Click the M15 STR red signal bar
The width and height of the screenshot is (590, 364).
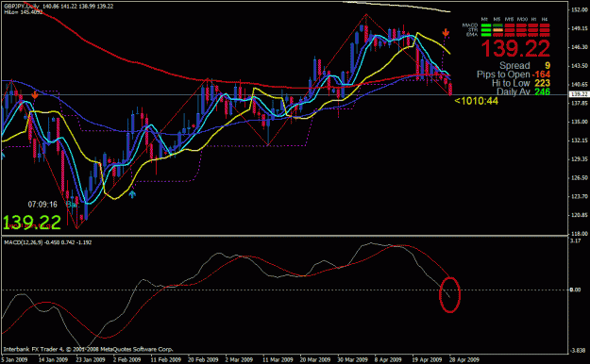click(510, 30)
